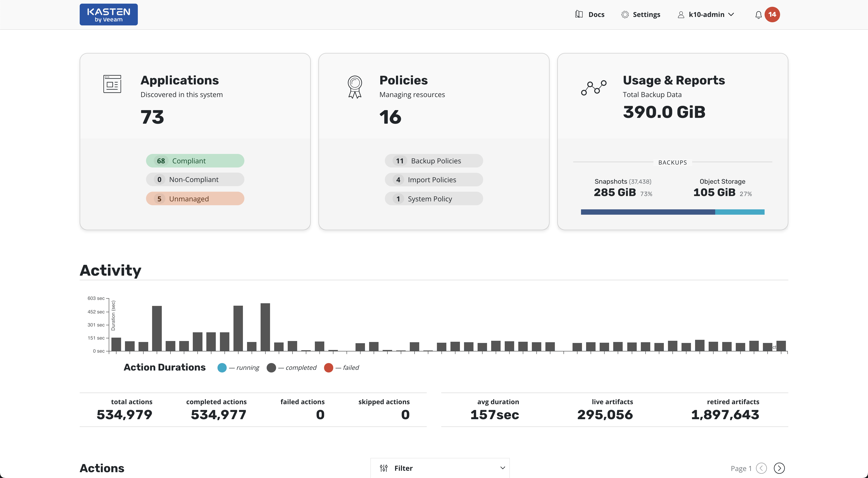The height and width of the screenshot is (478, 868).
Task: Click the Filter funnel icon
Action: point(384,468)
